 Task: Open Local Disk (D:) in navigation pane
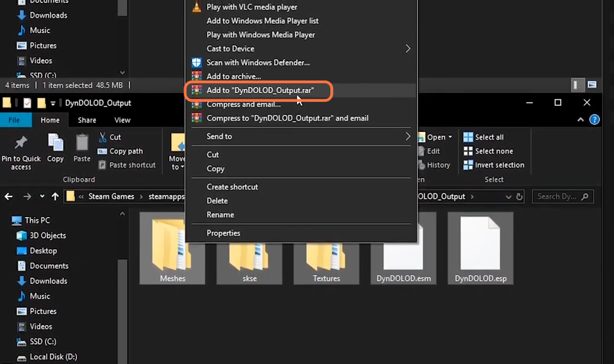47,357
